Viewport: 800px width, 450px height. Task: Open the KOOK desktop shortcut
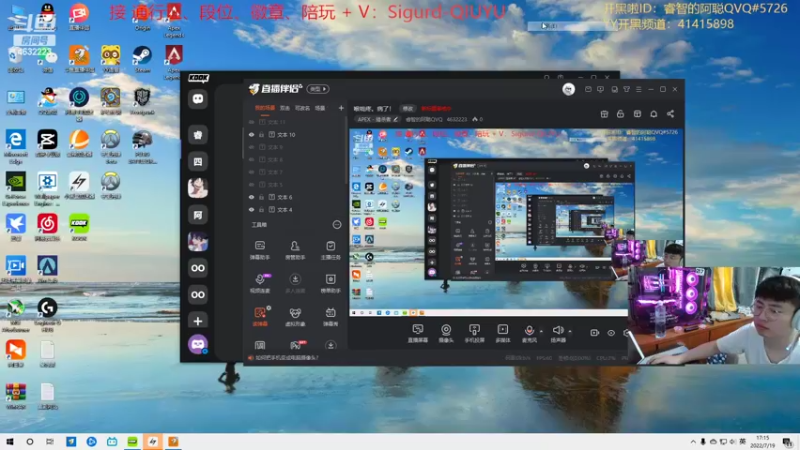tap(79, 227)
